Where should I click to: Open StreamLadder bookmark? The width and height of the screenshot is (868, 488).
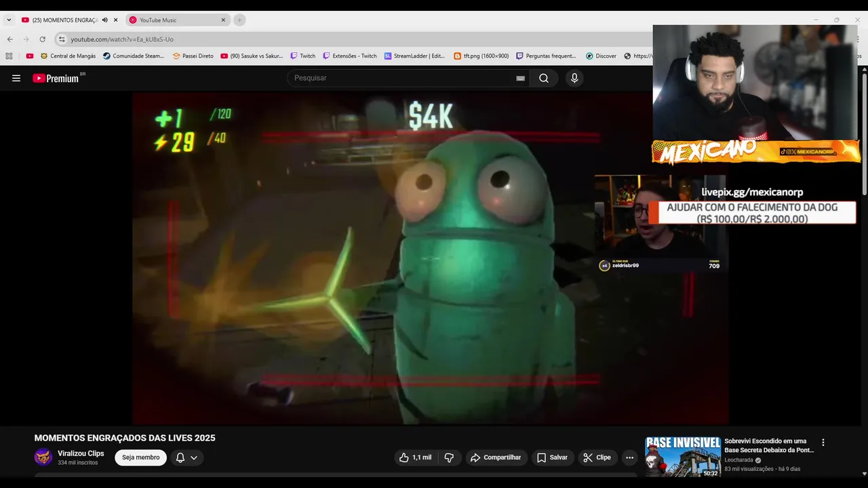coord(414,56)
